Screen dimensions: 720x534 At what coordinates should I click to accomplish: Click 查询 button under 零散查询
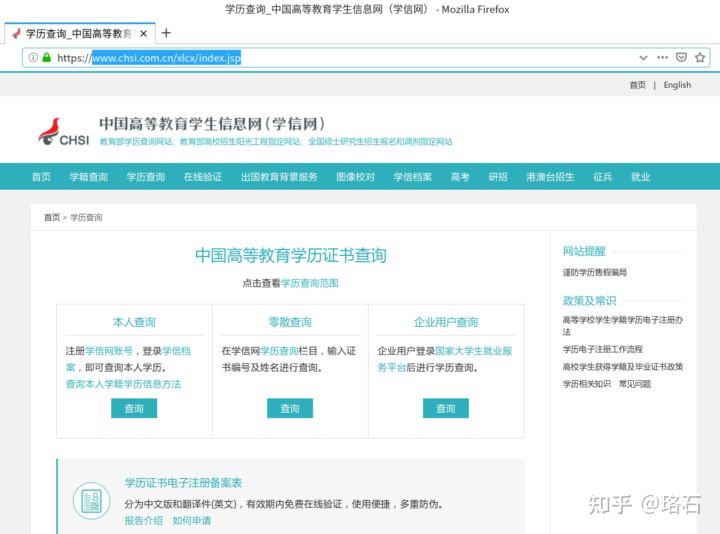pos(290,408)
